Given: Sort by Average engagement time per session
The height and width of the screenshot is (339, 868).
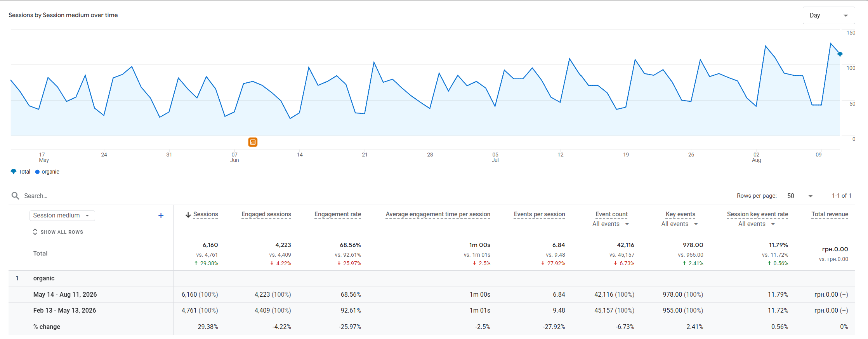Looking at the screenshot, I should coord(438,214).
